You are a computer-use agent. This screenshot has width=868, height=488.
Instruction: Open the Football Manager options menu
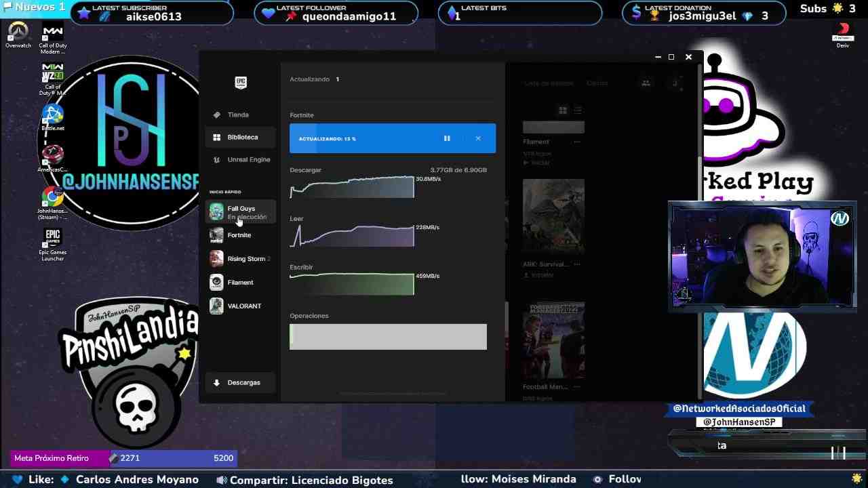(x=577, y=386)
